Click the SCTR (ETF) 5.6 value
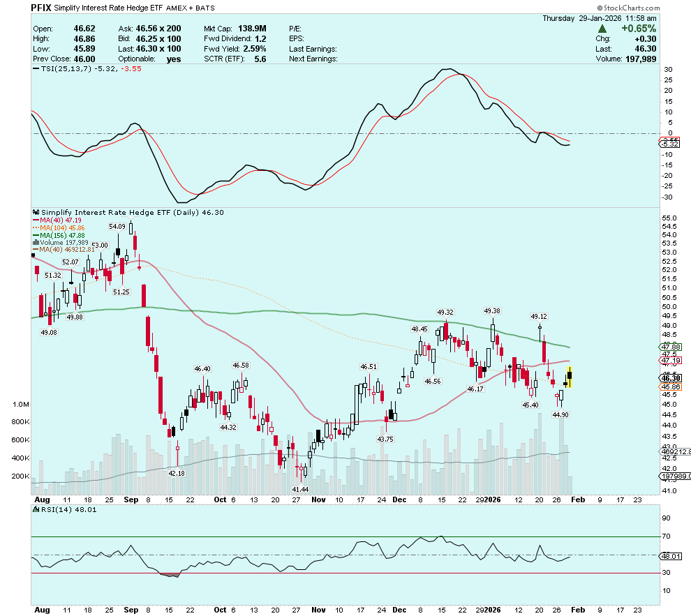Image resolution: width=691 pixels, height=616 pixels. tap(260, 59)
